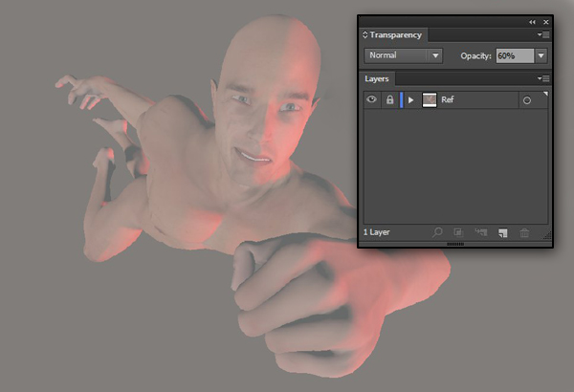The image size is (574, 392).
Task: Click the Locate Object magnifier icon
Action: [437, 232]
